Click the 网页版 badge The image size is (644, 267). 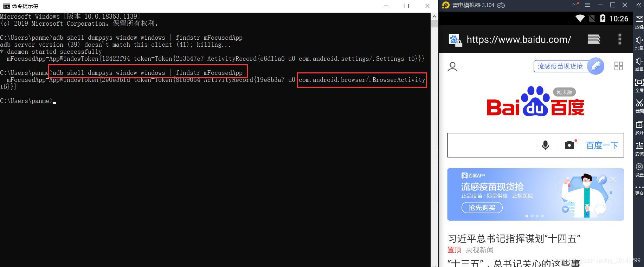(564, 92)
